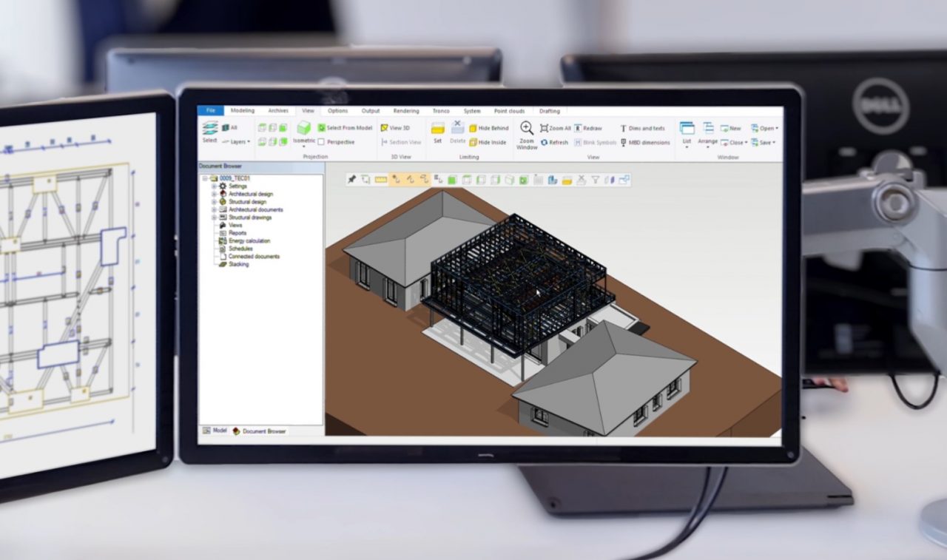
Task: Click the Refresh button
Action: (556, 142)
